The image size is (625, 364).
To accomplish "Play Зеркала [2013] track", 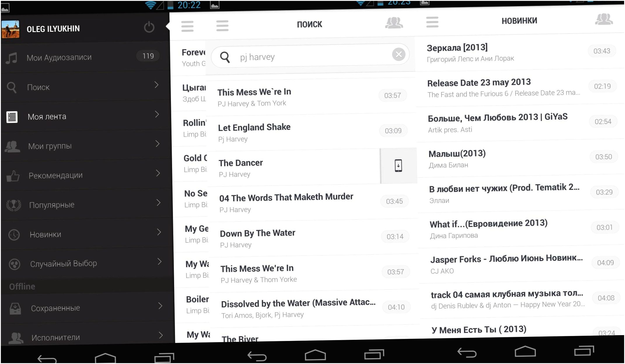I will (520, 52).
